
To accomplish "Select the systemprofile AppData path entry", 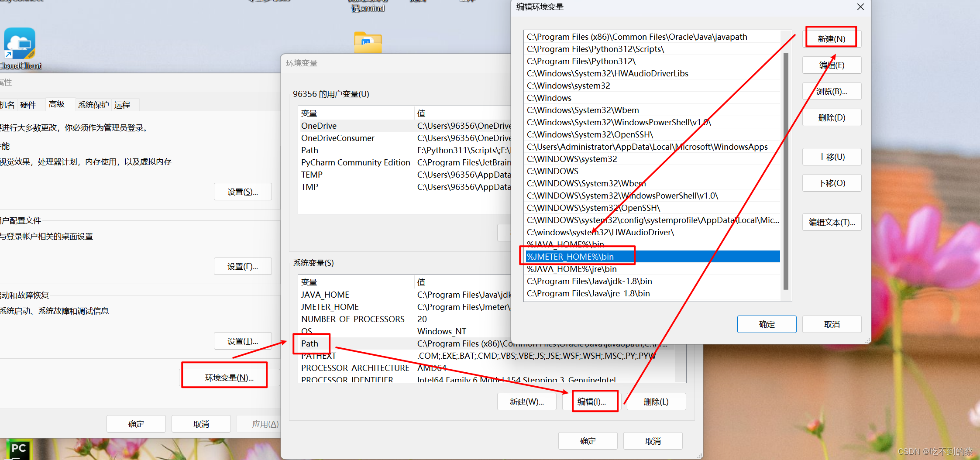I will point(653,220).
